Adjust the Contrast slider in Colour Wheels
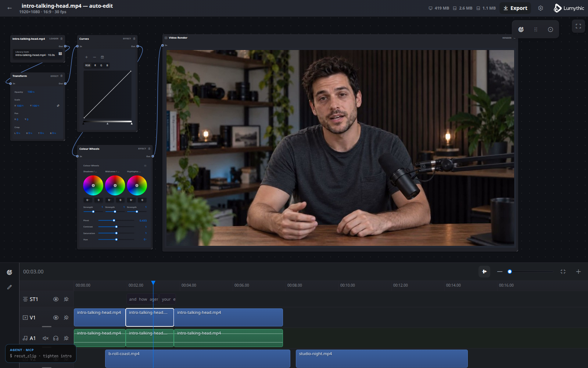Image resolution: width=588 pixels, height=368 pixels. coord(116,227)
